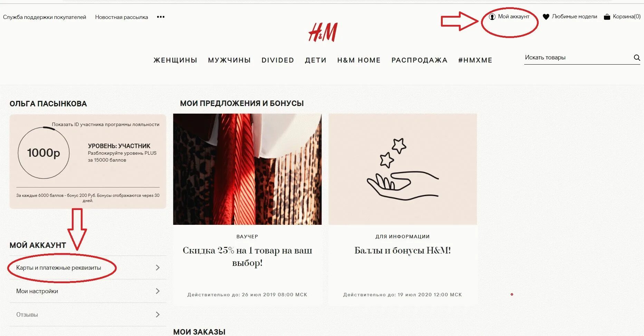Image resolution: width=644 pixels, height=336 pixels.
Task: Open the My Account user icon
Action: tap(492, 17)
